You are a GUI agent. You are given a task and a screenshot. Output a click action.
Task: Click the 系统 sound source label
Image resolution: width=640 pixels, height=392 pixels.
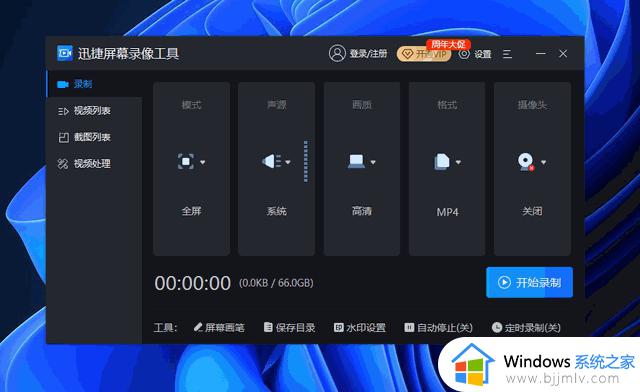click(277, 211)
